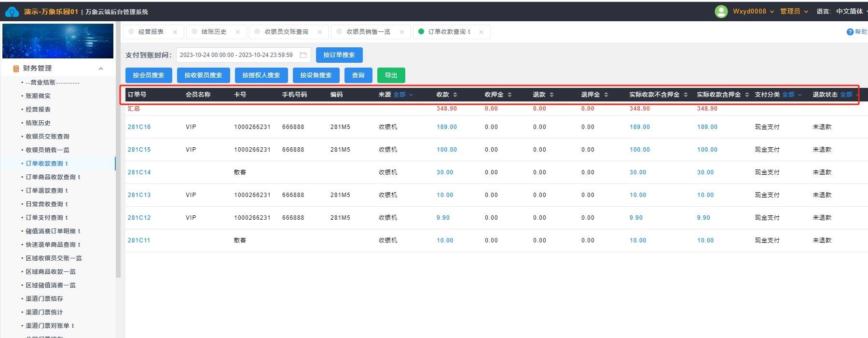
Task: Click the green 导出 button
Action: click(391, 75)
